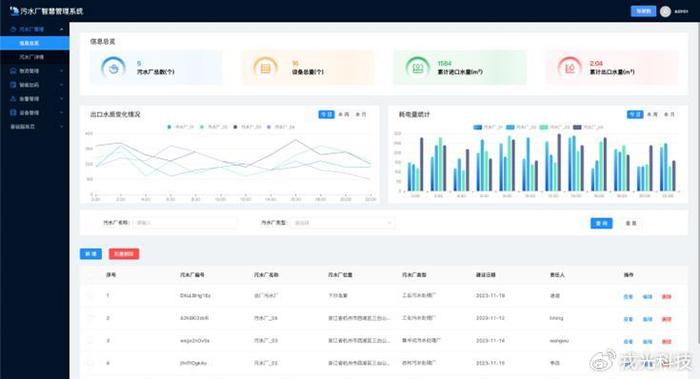700x379 pixels.
Task: Open 污水厂详情 in the sidebar submenu
Action: point(31,57)
